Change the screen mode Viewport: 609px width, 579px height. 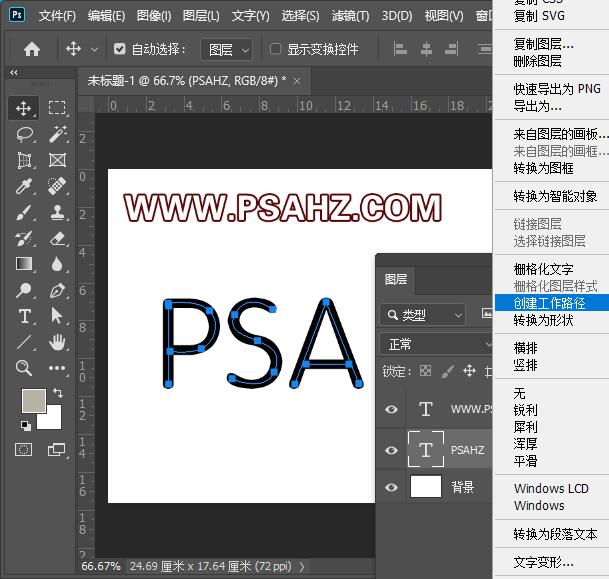[57, 450]
